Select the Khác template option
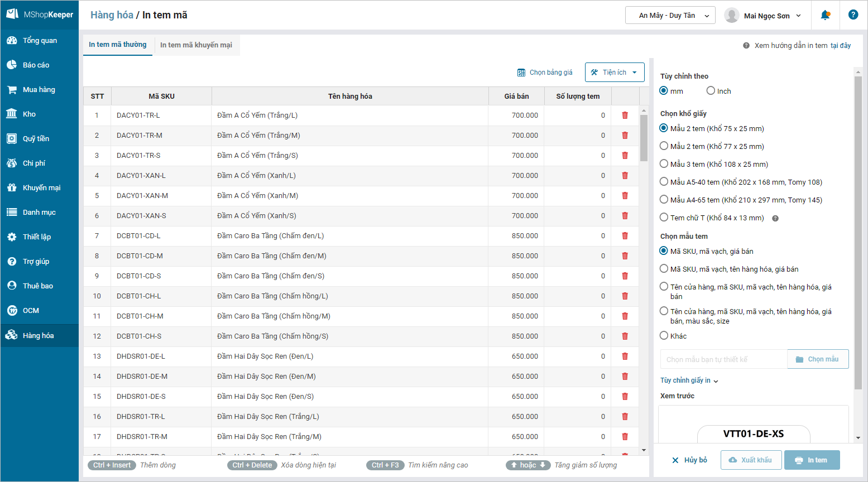Screen dimensions: 868x482 point(664,336)
